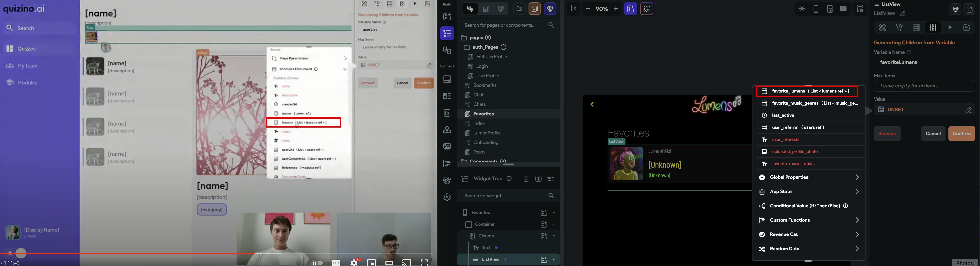
Task: Expand the Revenue Cat submenu
Action: (x=809, y=235)
